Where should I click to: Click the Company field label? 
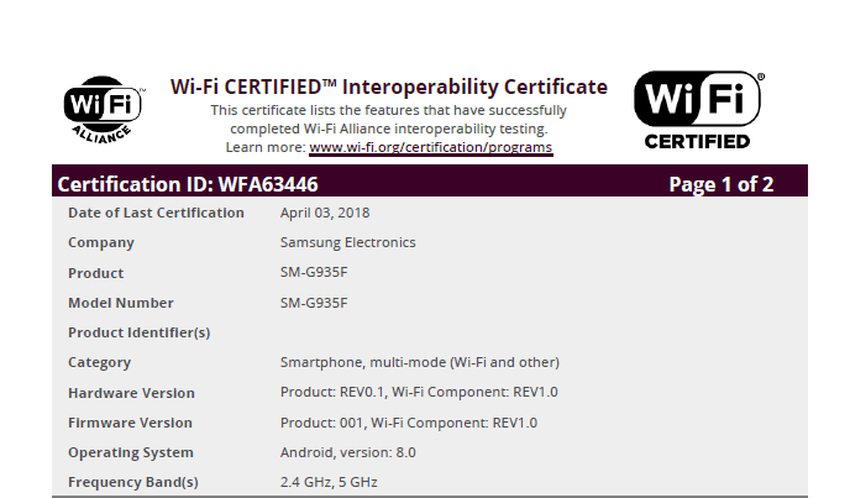tap(100, 242)
